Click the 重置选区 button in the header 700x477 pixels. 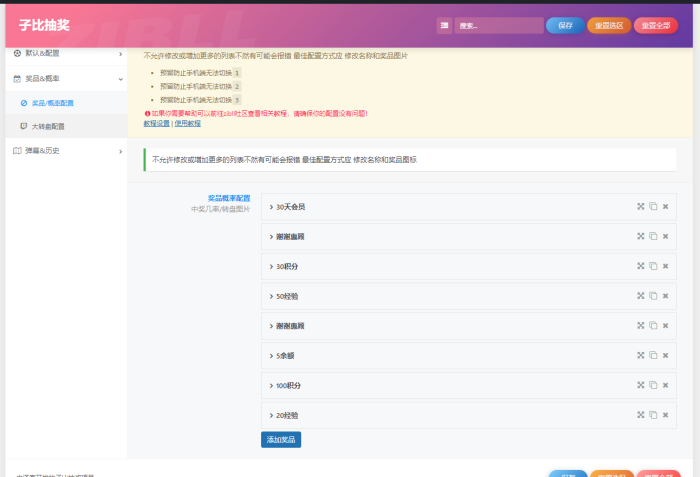(609, 25)
